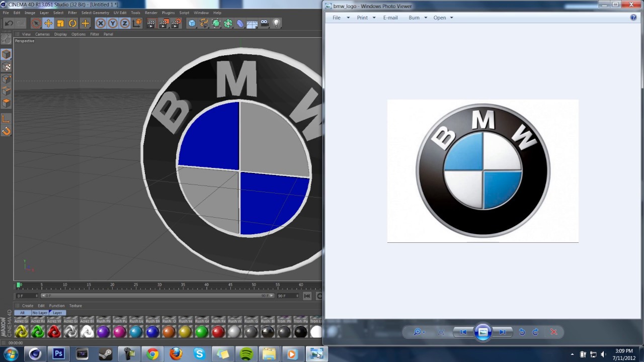Viewport: 644px width, 362px height.
Task: Click the timeline start frame field 0 F
Action: point(26,296)
